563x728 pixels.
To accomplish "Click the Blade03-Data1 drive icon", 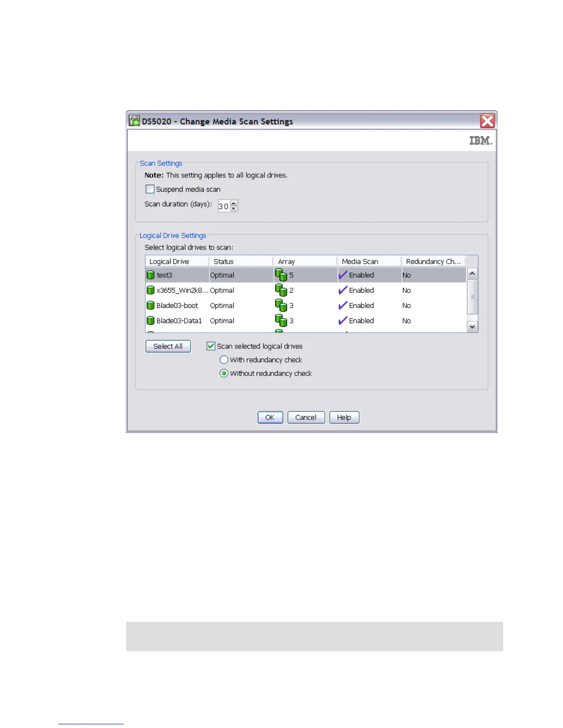I will coord(150,320).
